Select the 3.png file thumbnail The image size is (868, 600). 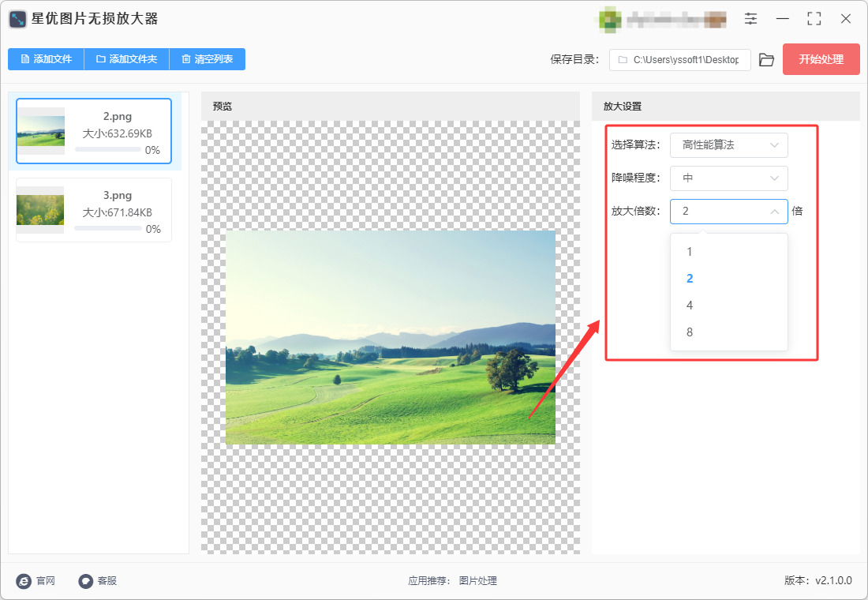point(40,210)
